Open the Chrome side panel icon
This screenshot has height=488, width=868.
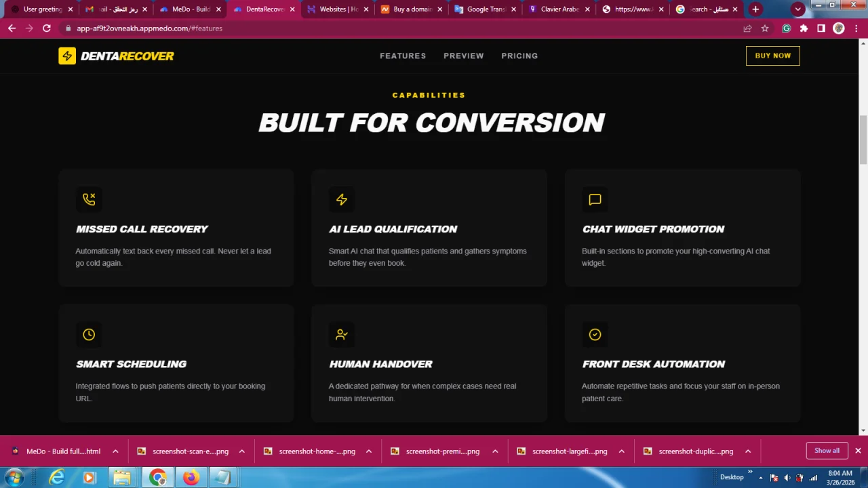821,28
